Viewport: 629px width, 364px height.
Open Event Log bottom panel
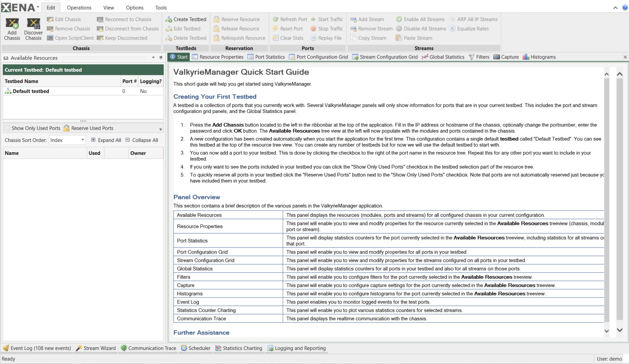[x=37, y=348]
